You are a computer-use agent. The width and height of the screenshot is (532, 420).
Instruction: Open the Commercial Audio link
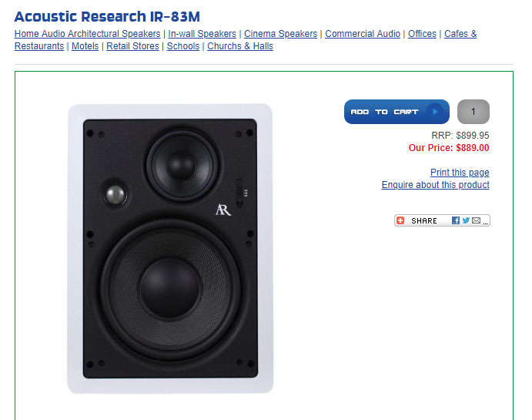pos(363,34)
